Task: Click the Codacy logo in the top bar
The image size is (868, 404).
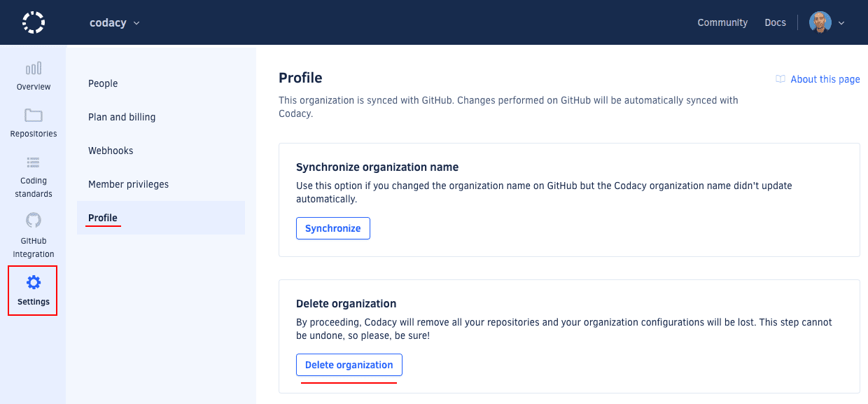Action: pos(33,22)
